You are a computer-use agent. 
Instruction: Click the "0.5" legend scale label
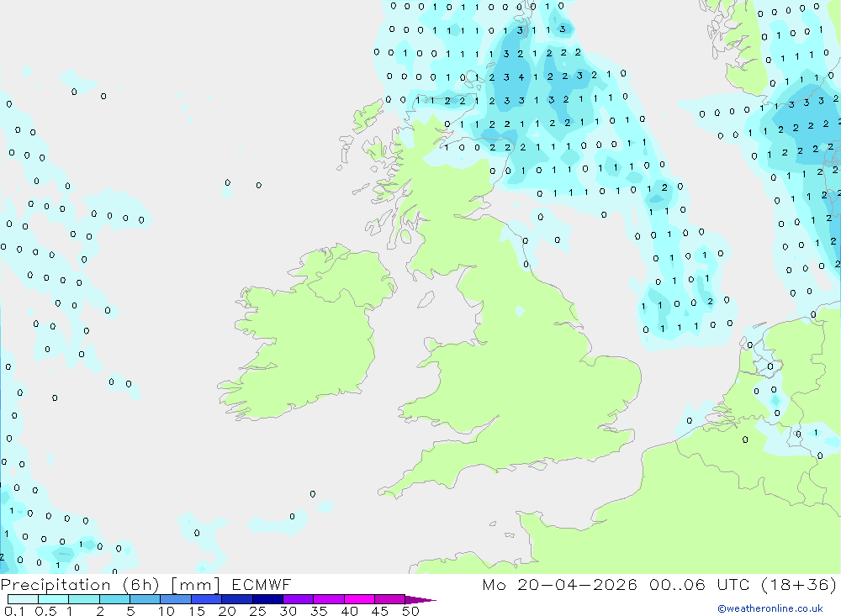coord(45,611)
